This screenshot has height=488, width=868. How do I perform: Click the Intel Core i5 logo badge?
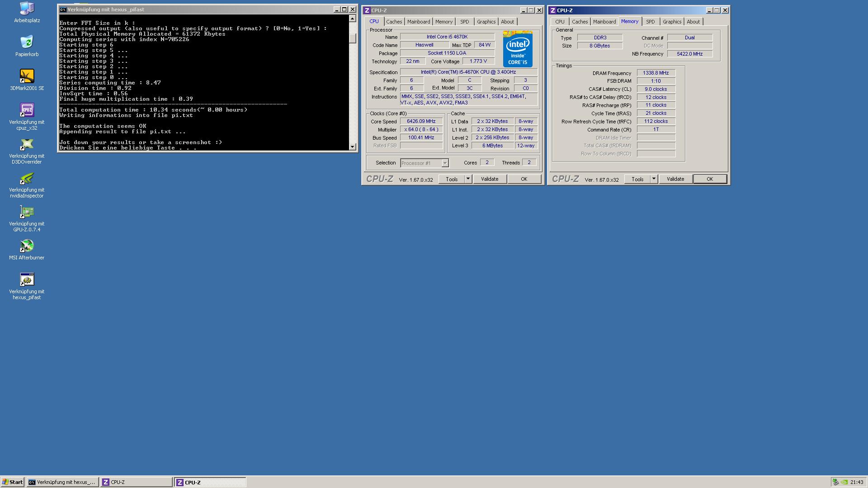pos(518,49)
